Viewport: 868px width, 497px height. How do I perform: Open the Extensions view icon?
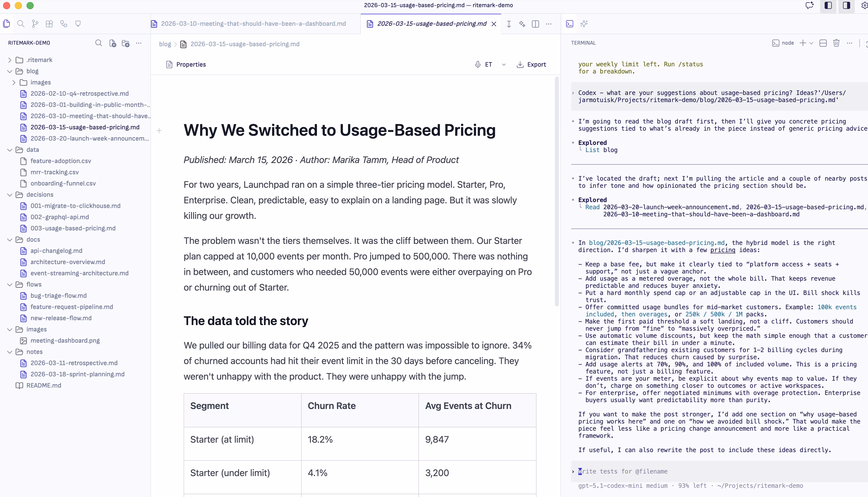click(49, 24)
